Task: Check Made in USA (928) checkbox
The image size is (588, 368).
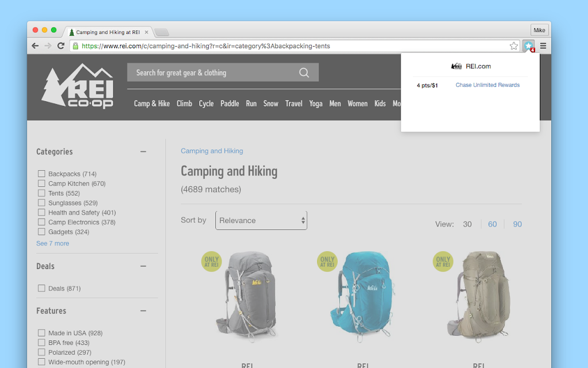Action: (x=41, y=333)
